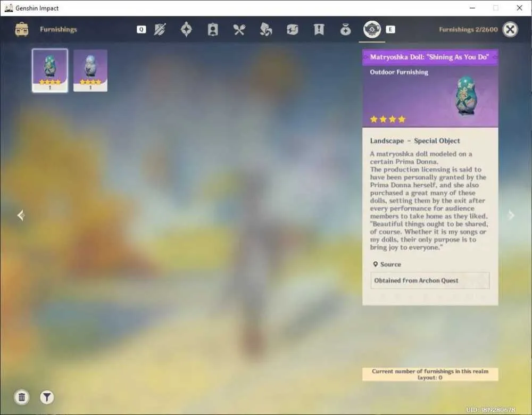Select the Furnishings teapot tab

pyautogui.click(x=372, y=29)
